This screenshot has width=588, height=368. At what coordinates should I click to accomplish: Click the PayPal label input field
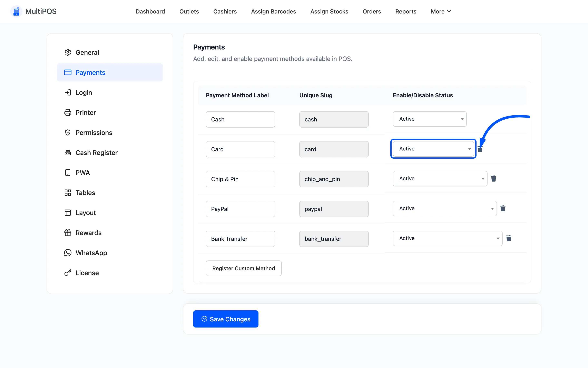240,209
